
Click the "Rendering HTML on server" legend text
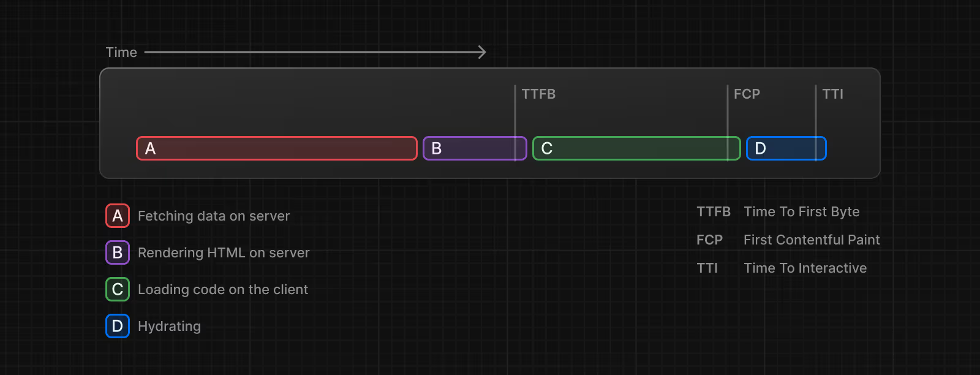224,252
